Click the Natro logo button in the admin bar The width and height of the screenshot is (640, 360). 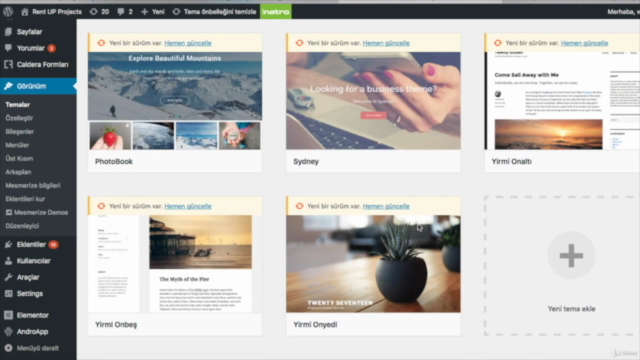pyautogui.click(x=276, y=11)
